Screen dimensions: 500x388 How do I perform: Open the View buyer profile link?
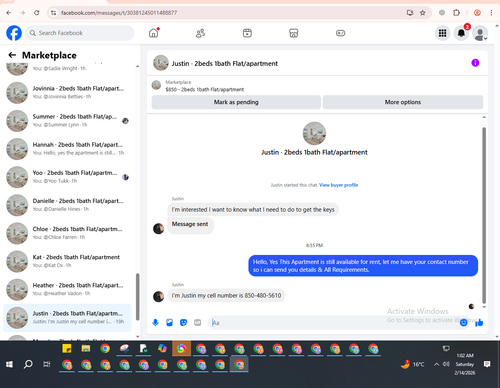point(339,185)
